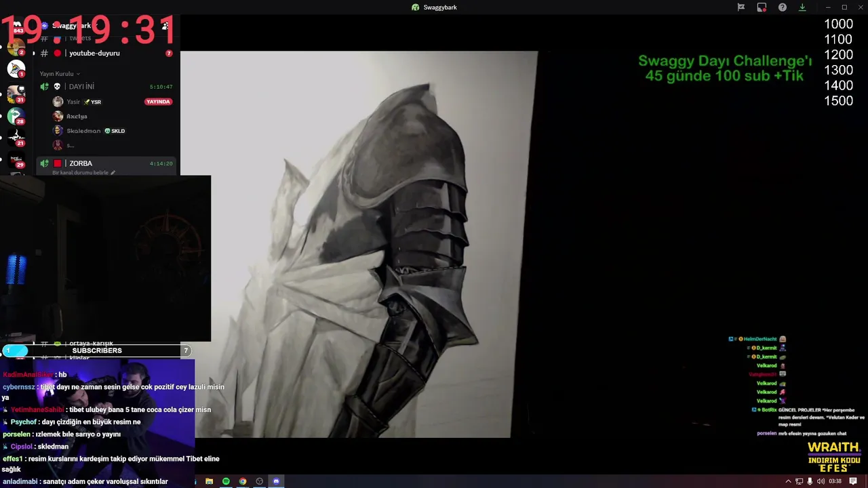Collapse the Yayın Kurulu category
Screen dimensions: 868x488
coord(60,73)
